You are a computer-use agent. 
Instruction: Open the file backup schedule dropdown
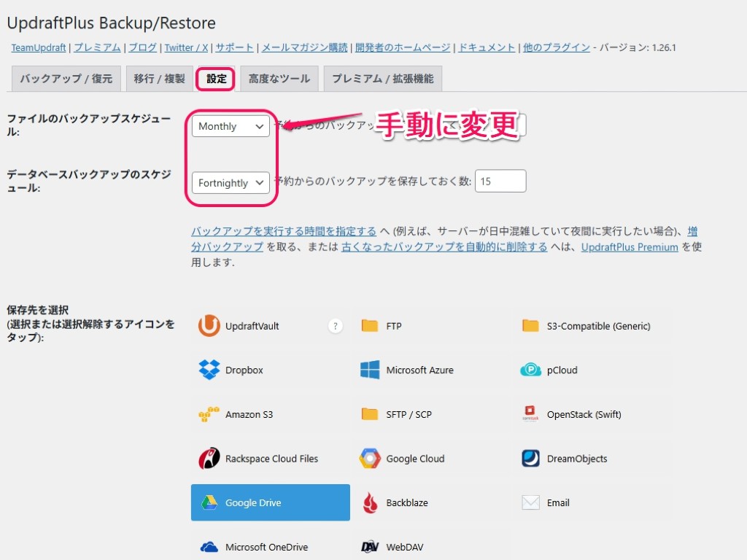231,126
